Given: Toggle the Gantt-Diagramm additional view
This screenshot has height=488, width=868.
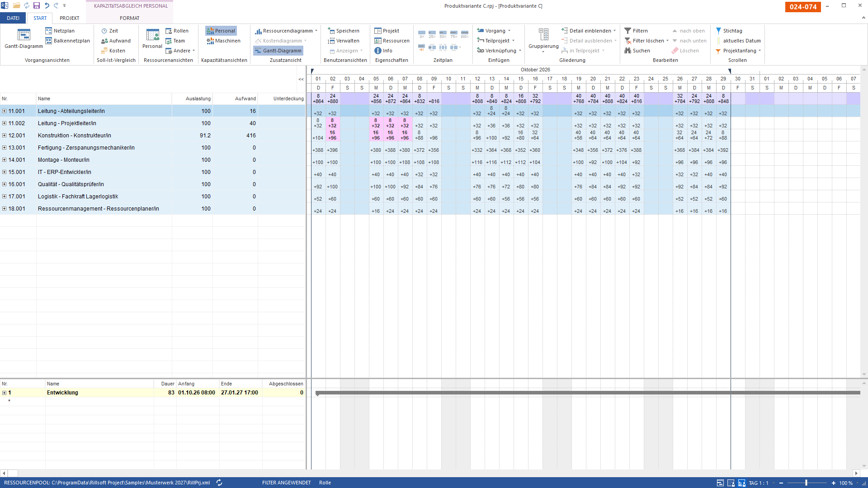Looking at the screenshot, I should tap(278, 51).
